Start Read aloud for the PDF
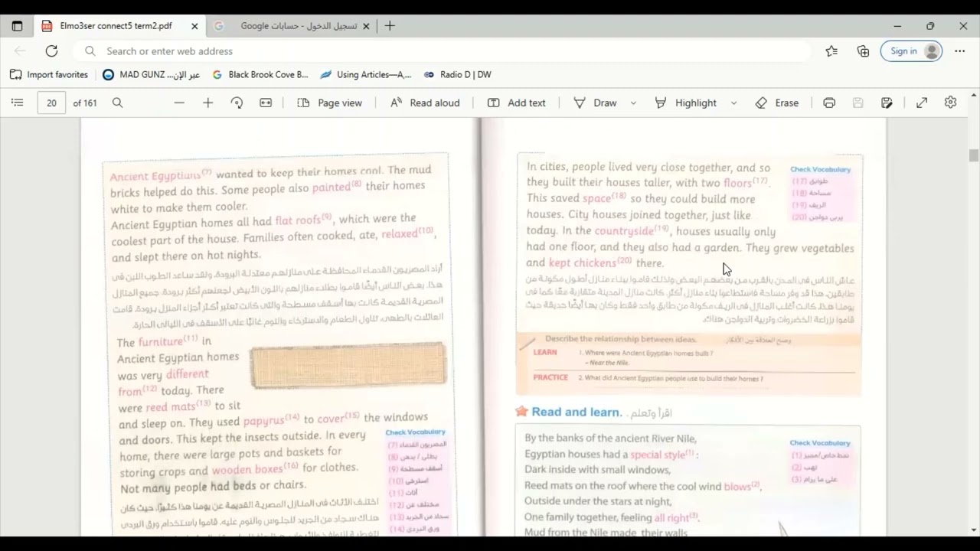The width and height of the screenshot is (980, 551). (x=425, y=103)
